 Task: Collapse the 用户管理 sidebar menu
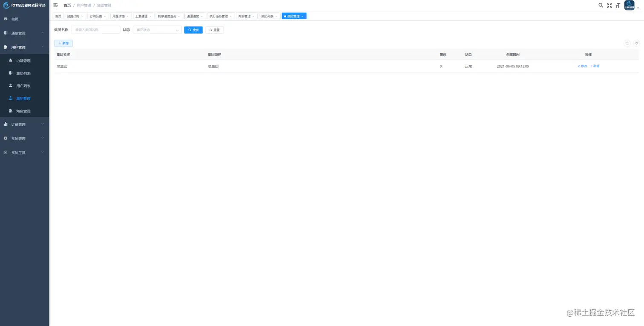pyautogui.click(x=25, y=47)
